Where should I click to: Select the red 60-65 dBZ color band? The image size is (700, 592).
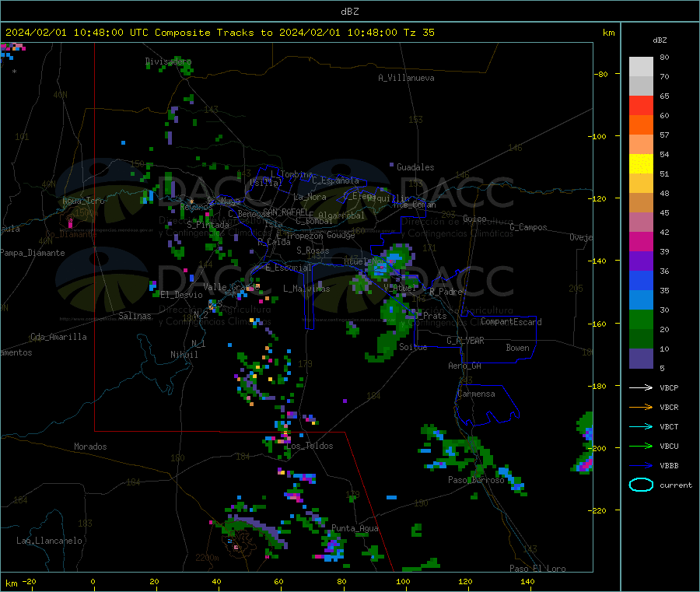[x=641, y=105]
